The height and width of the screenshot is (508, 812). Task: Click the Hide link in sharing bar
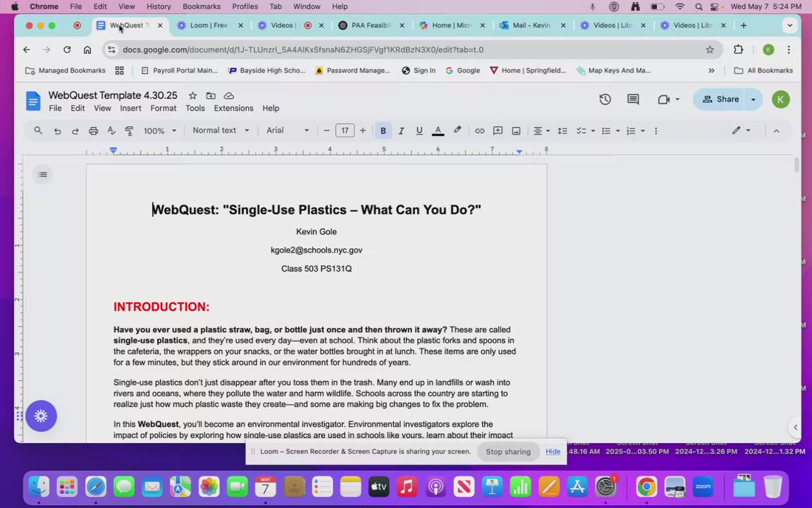coord(553,452)
